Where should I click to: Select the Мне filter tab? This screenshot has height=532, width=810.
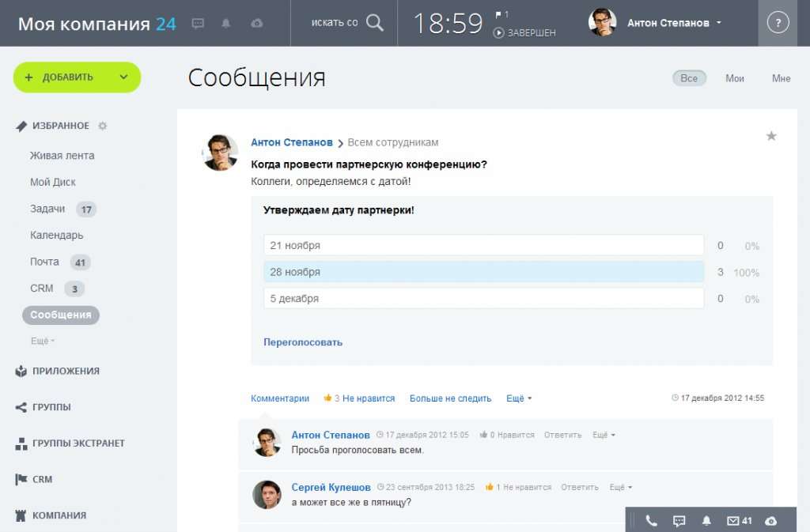781,78
